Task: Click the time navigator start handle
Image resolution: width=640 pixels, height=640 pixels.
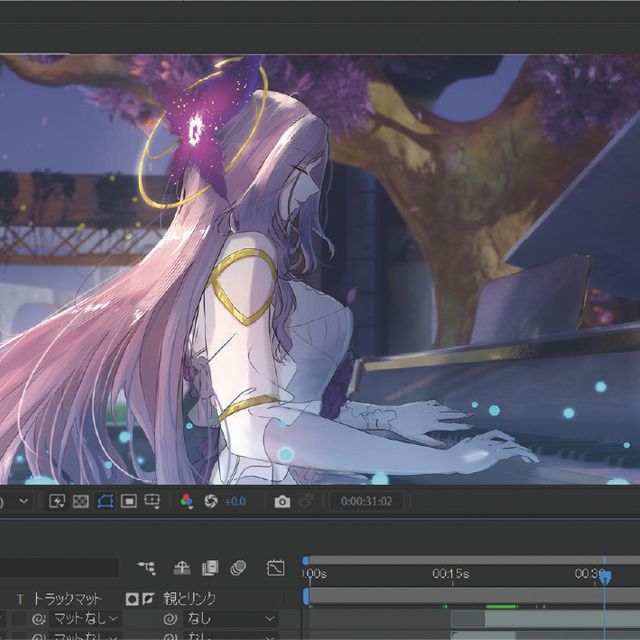Action: (306, 560)
